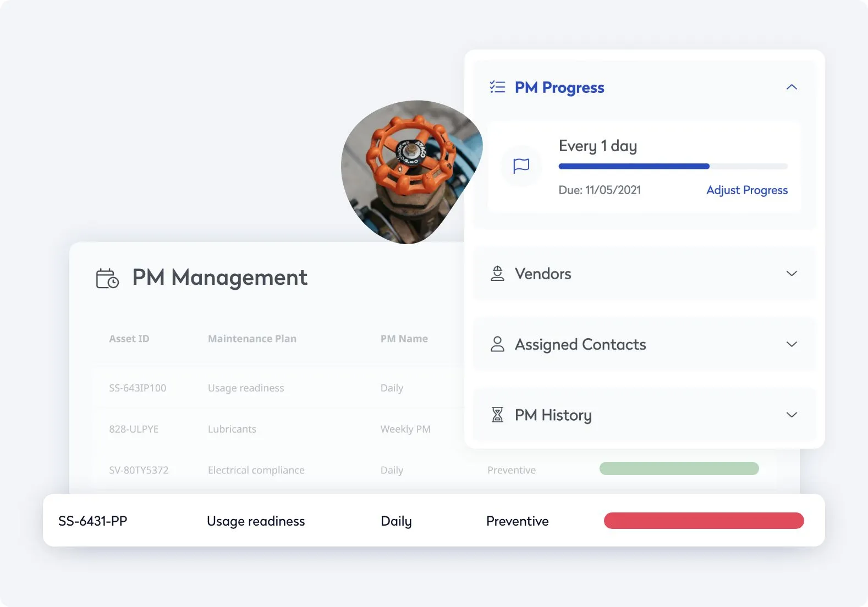This screenshot has width=868, height=607.
Task: Expand the PM History chevron
Action: coord(792,415)
